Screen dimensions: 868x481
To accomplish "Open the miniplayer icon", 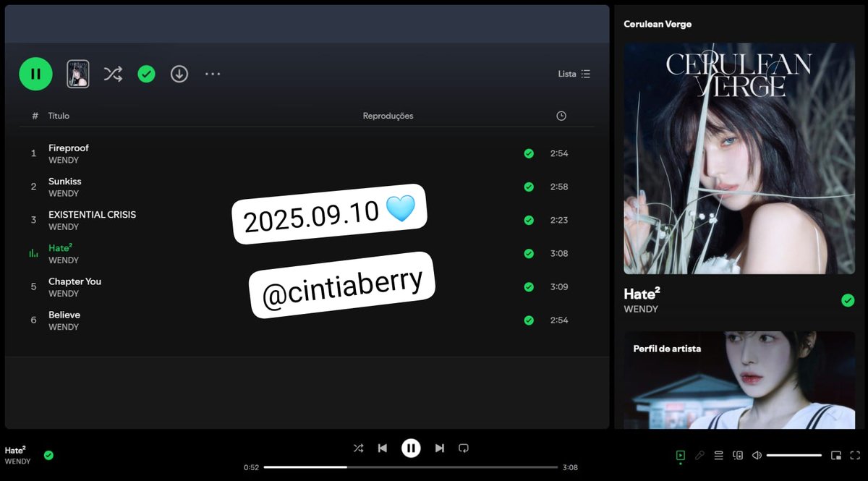I will click(836, 455).
